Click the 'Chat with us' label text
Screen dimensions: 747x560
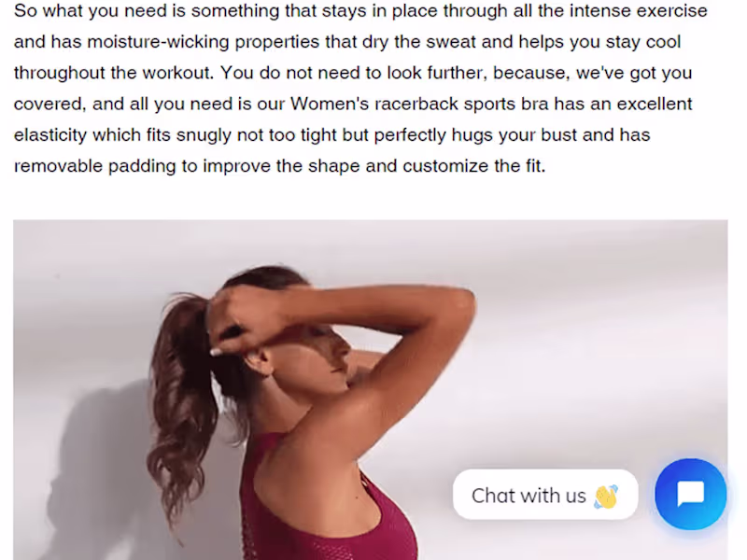point(529,496)
